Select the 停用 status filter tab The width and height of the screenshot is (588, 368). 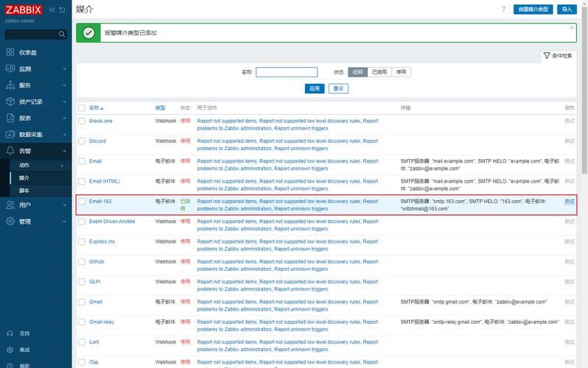402,72
